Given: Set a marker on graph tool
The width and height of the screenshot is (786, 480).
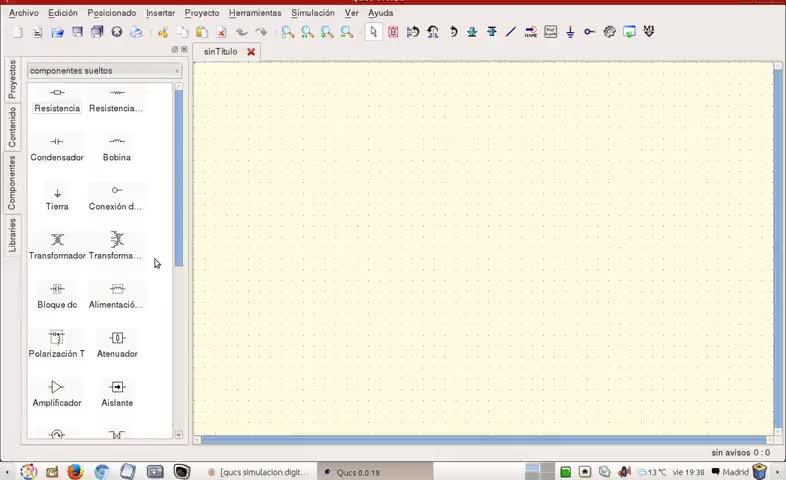Looking at the screenshot, I should pos(649,32).
